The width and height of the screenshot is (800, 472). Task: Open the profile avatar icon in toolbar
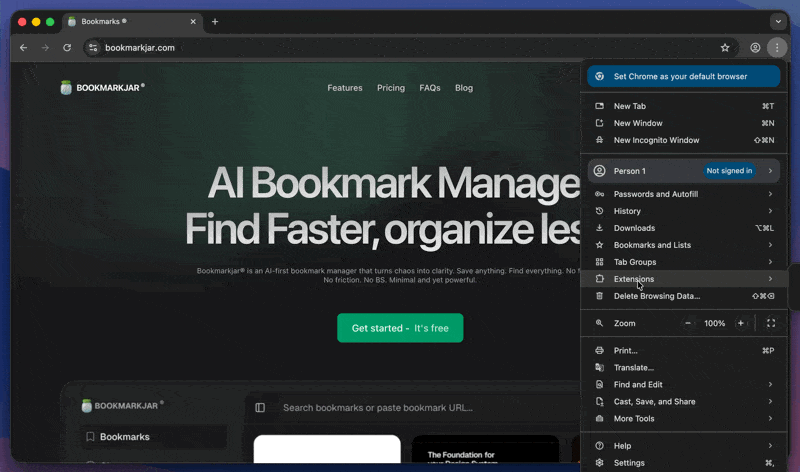pyautogui.click(x=755, y=47)
